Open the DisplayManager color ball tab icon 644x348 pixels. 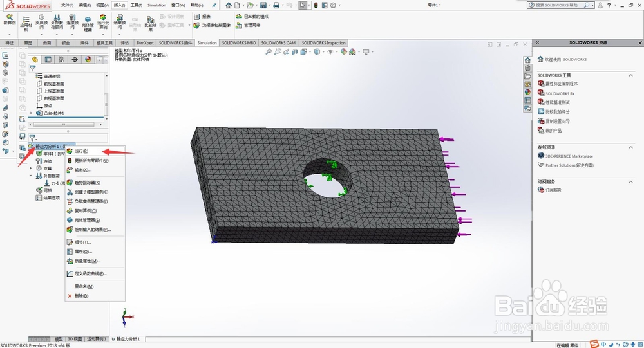tap(88, 60)
